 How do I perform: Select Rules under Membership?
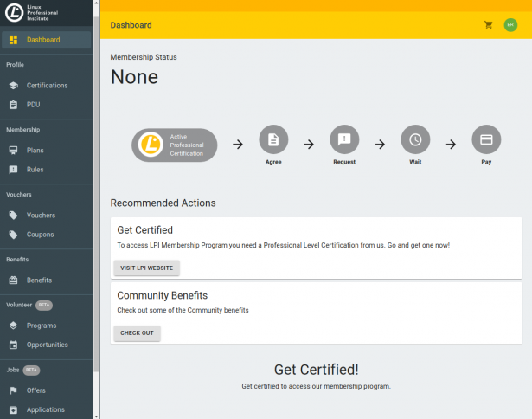[x=35, y=170]
